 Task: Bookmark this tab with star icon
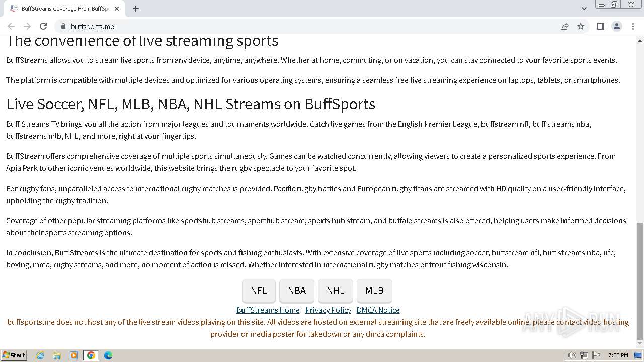click(581, 26)
